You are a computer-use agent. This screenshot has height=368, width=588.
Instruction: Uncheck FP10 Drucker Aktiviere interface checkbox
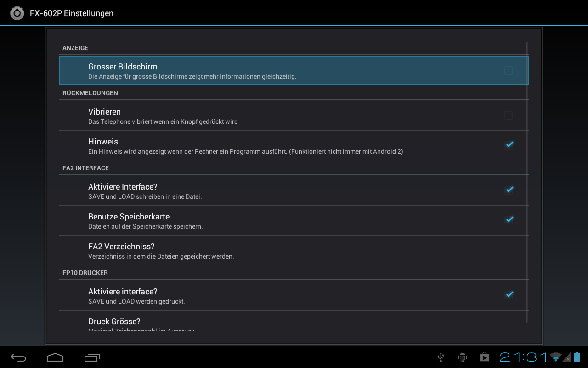509,295
